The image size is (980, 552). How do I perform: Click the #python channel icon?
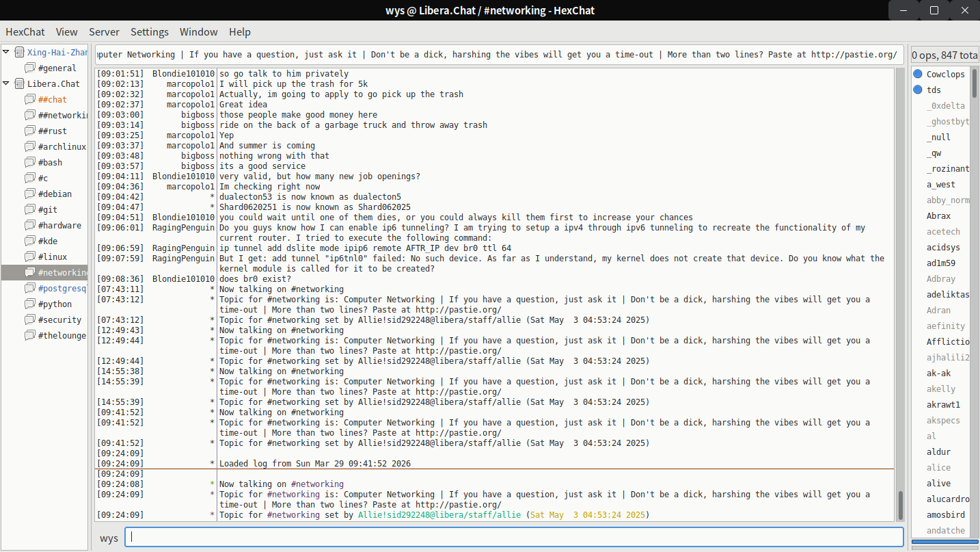[x=30, y=304]
